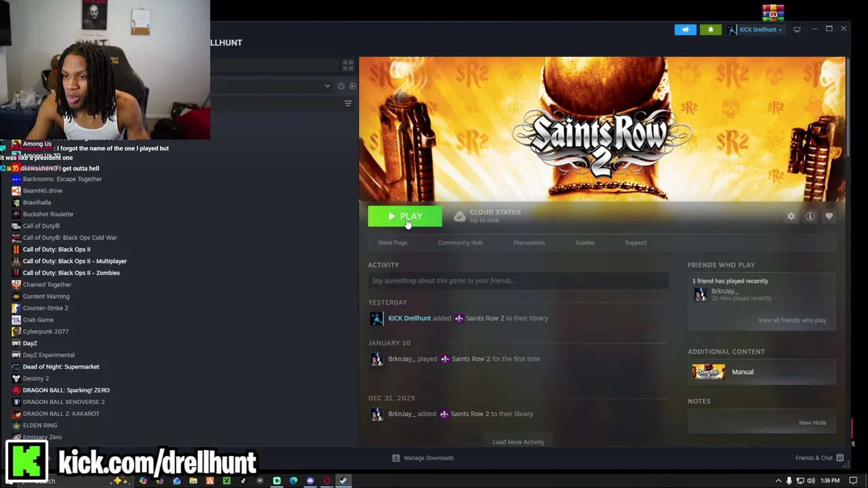Show game info via the circled i icon
This screenshot has height=488, width=868.
coord(810,216)
